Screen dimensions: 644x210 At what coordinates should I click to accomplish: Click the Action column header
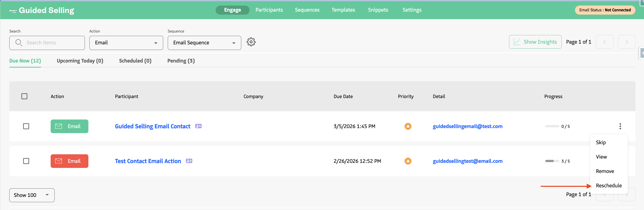(57, 96)
